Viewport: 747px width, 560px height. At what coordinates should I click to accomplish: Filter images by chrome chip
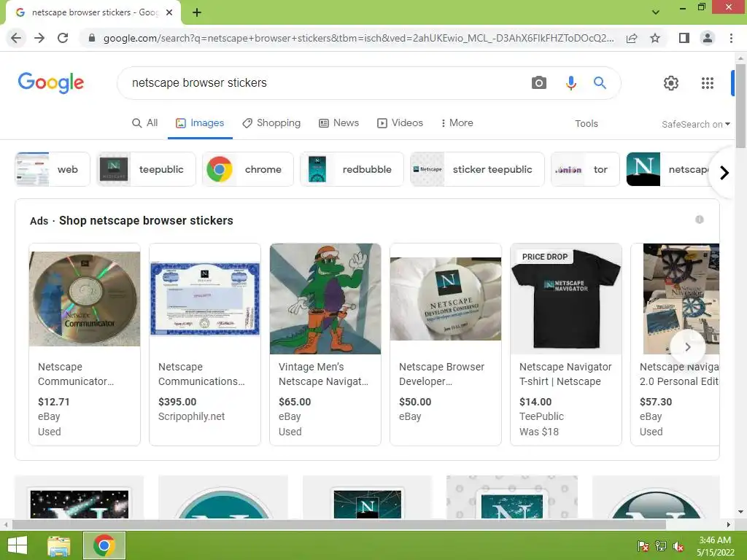pos(248,169)
